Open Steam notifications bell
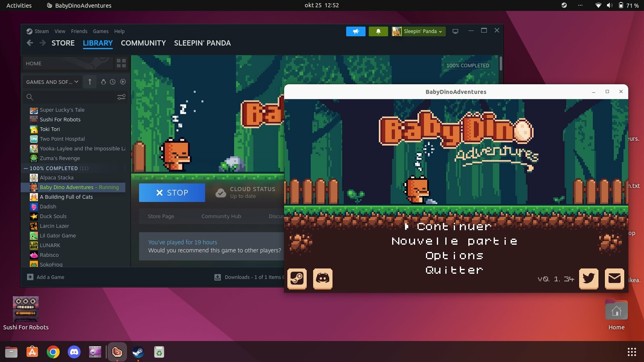This screenshot has height=362, width=644. [378, 31]
